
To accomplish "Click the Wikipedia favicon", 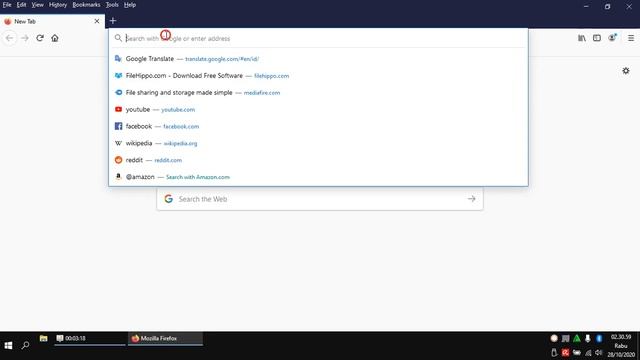I will pyautogui.click(x=118, y=143).
